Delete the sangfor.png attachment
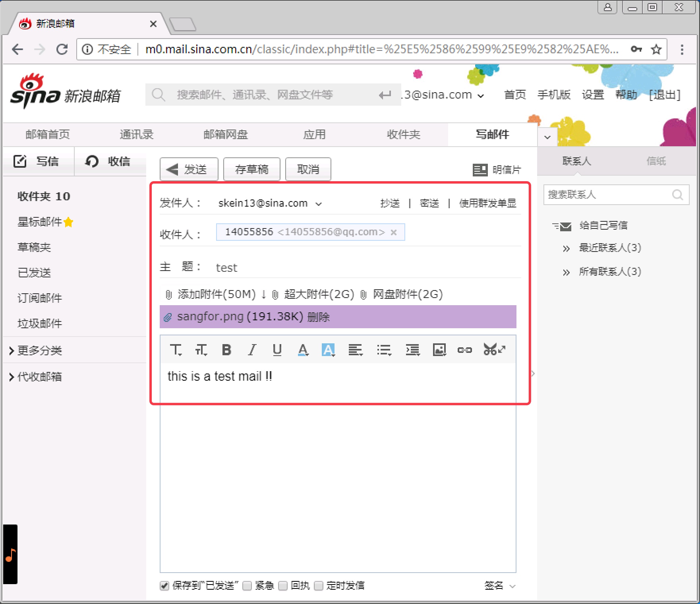 [x=319, y=317]
